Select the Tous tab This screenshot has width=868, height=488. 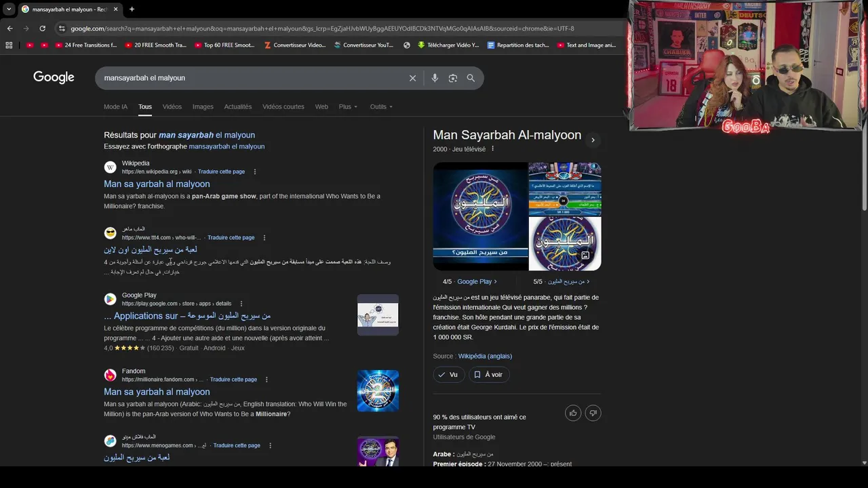(145, 106)
